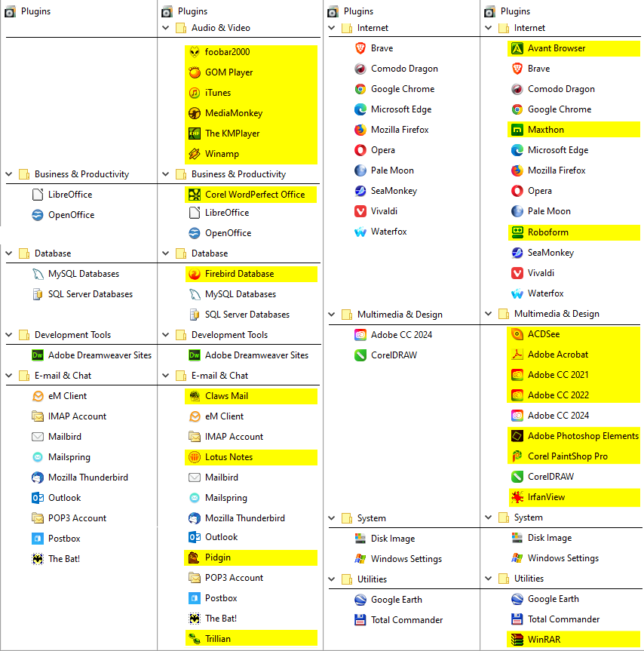Click SeaMonkey icon directly below Roboform
This screenshot has height=651, width=644.
pyautogui.click(x=517, y=253)
